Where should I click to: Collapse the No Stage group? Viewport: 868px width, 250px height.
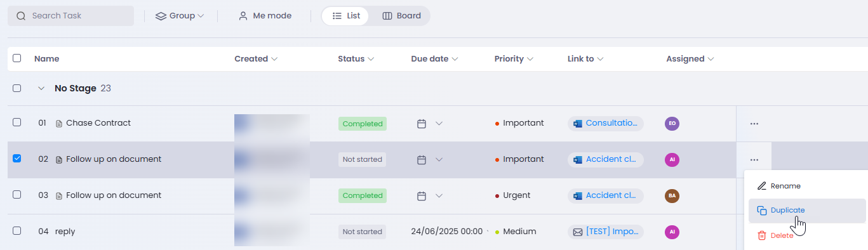pos(41,88)
